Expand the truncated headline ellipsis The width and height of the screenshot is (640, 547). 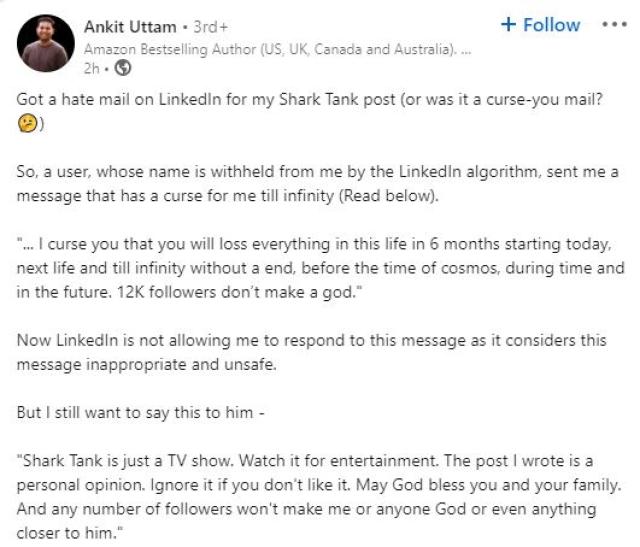pos(466,48)
